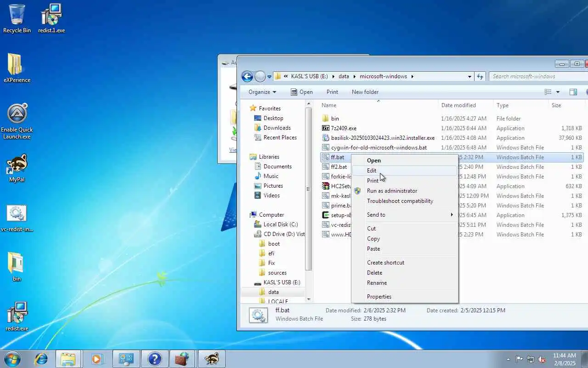Viewport: 588px width, 368px height.
Task: Select basilisk win32 installer exe file
Action: tap(378, 138)
